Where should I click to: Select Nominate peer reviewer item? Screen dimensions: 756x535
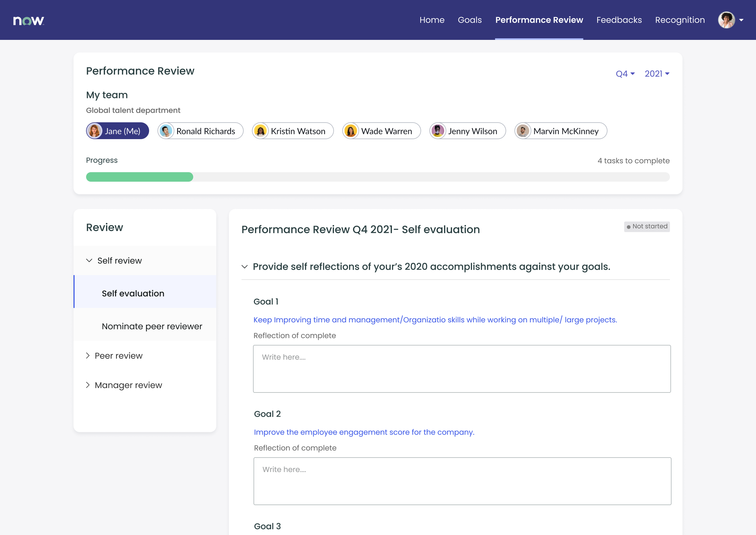pyautogui.click(x=152, y=326)
